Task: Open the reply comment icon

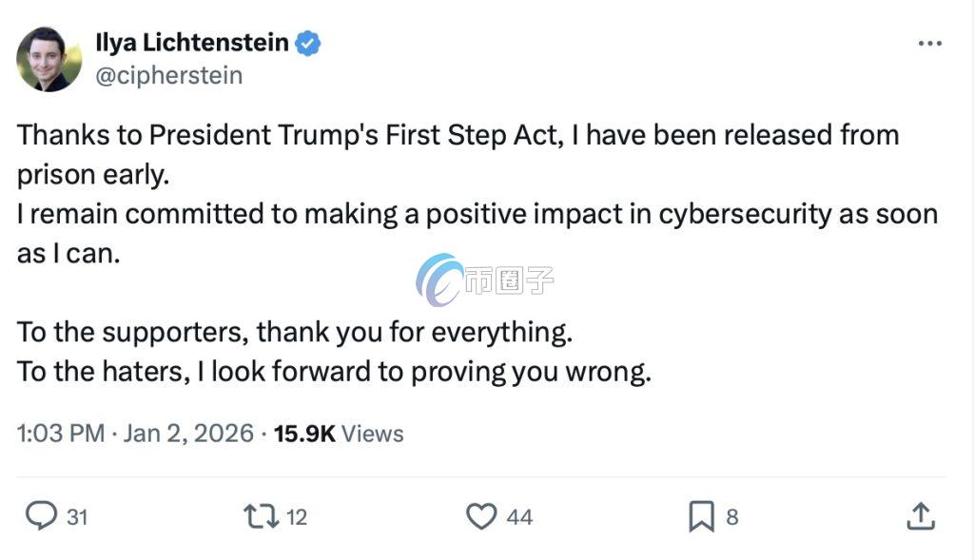Action: tap(41, 516)
